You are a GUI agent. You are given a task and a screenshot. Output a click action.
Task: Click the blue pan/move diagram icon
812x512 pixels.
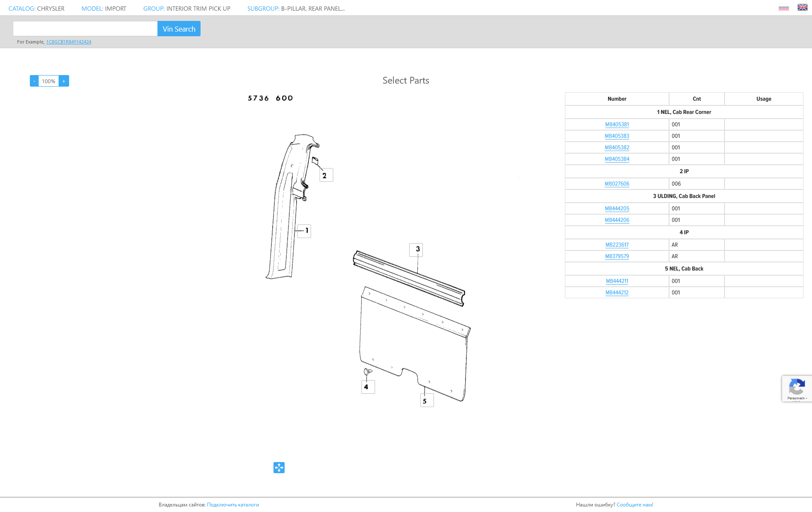pyautogui.click(x=279, y=468)
